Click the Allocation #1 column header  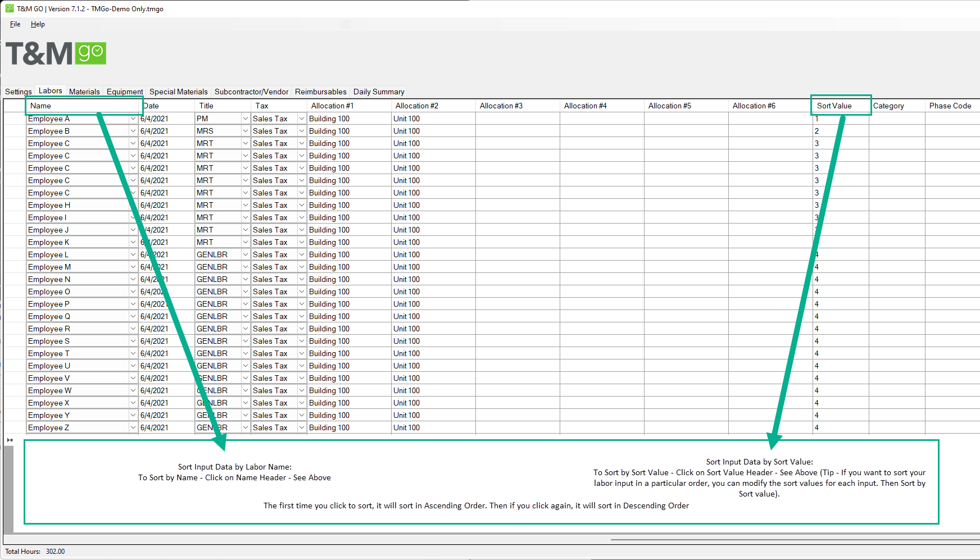tap(350, 106)
